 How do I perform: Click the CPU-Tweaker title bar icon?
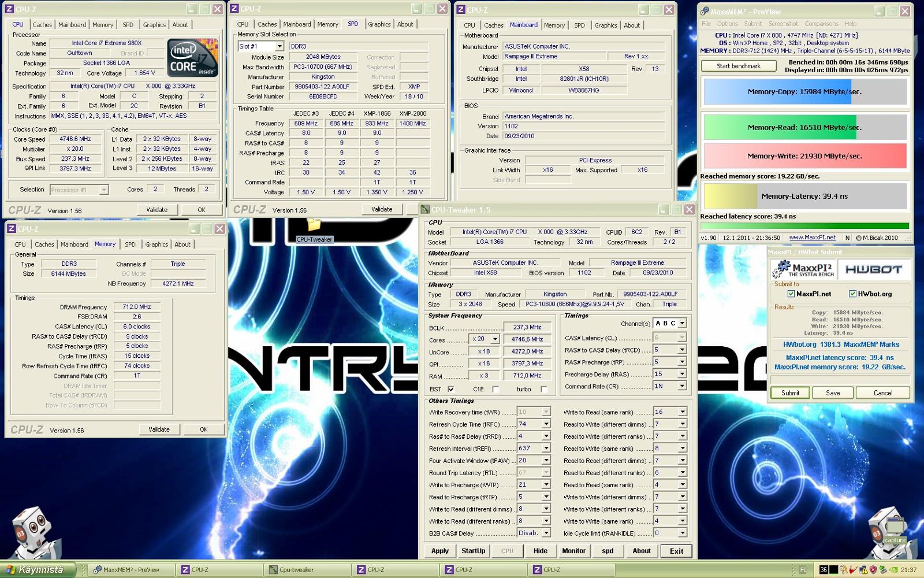pyautogui.click(x=425, y=209)
